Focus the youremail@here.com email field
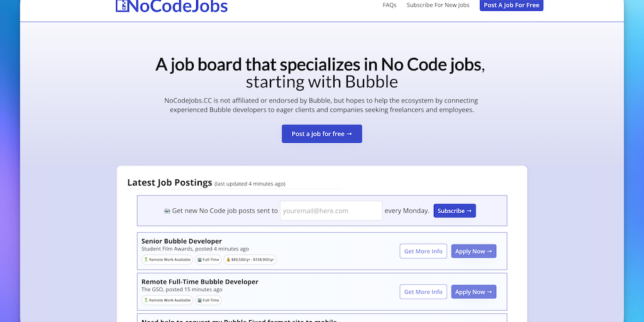 [331, 211]
